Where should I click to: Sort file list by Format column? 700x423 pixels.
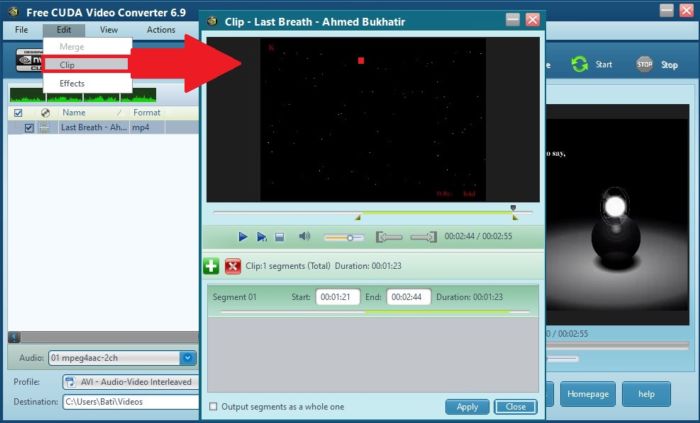[147, 112]
